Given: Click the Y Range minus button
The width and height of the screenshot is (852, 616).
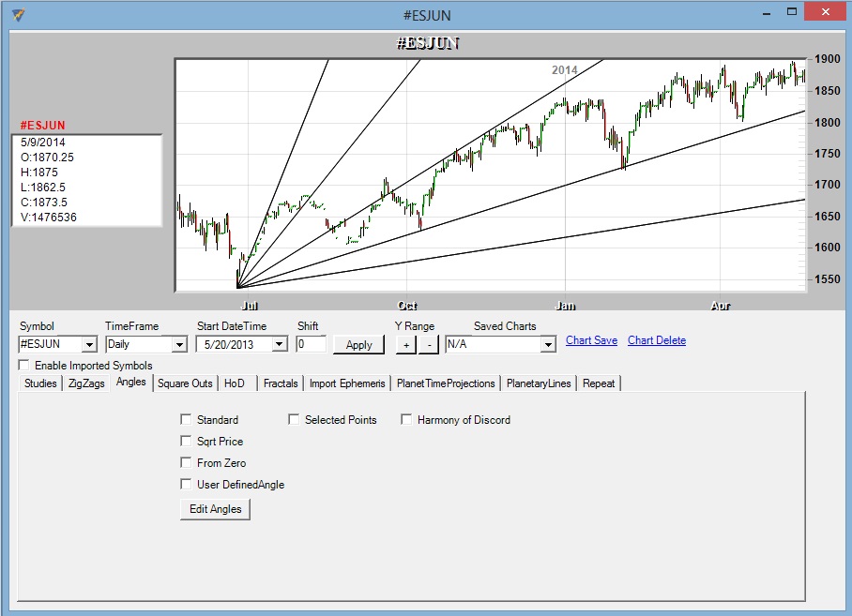Looking at the screenshot, I should click(429, 345).
